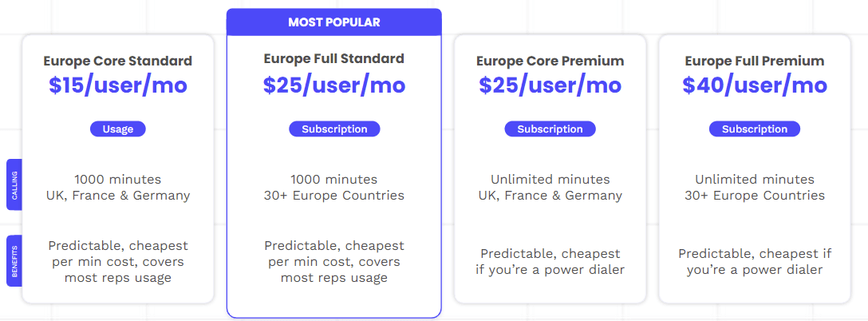This screenshot has width=868, height=321.
Task: Click calling details on Europe Core Standard card
Action: tap(118, 188)
